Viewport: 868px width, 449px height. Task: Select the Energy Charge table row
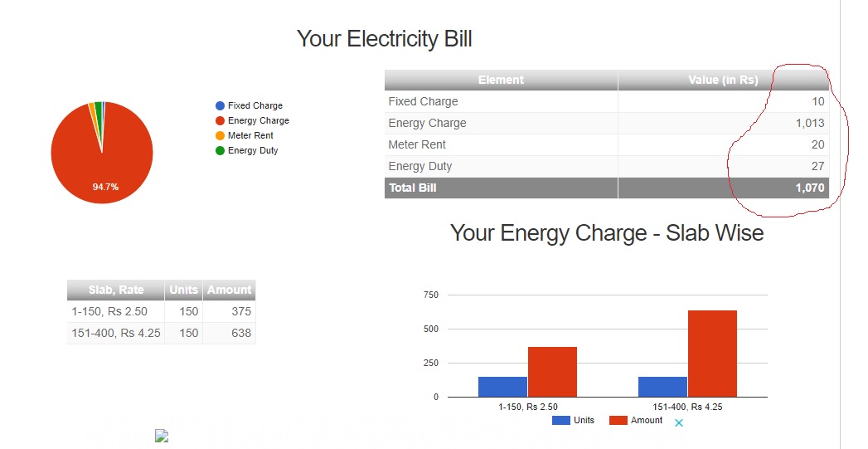coord(607,123)
